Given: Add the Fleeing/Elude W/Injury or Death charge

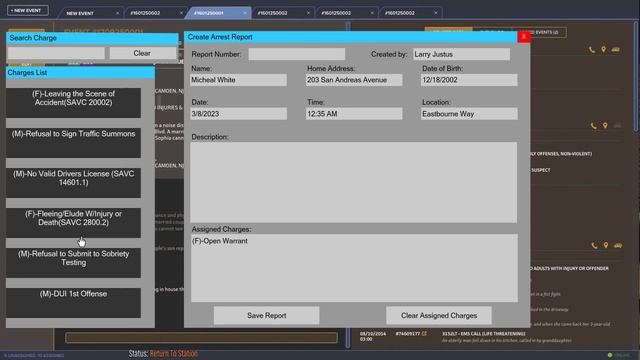Looking at the screenshot, I should (73, 222).
